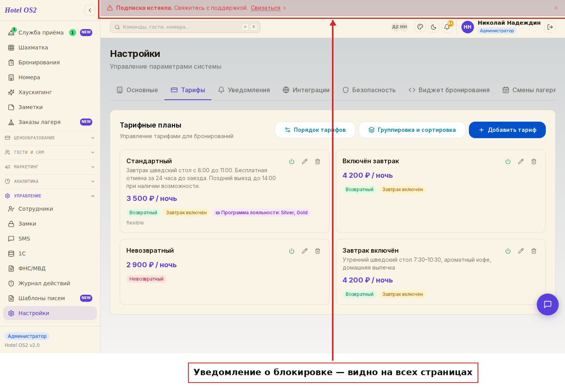Collapse the sidebar with the chevron button

90,10
